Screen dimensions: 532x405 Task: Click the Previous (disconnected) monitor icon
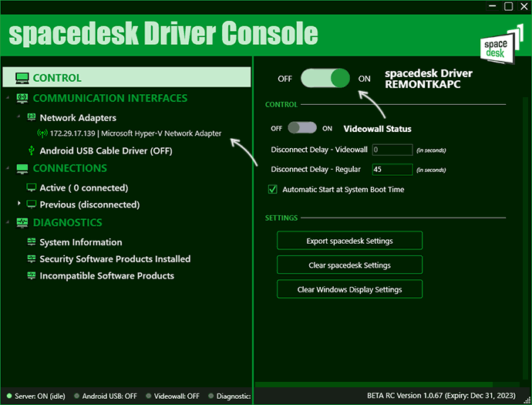(x=31, y=204)
